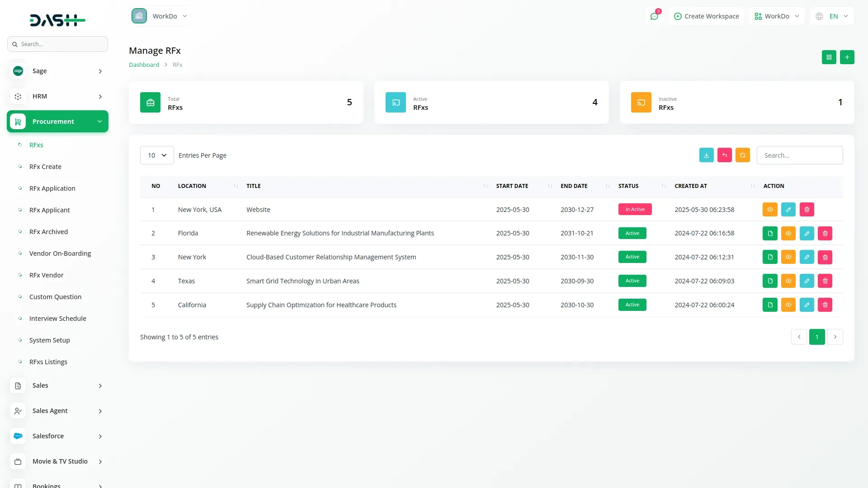Click the pink reset icon beside search

(x=724, y=155)
